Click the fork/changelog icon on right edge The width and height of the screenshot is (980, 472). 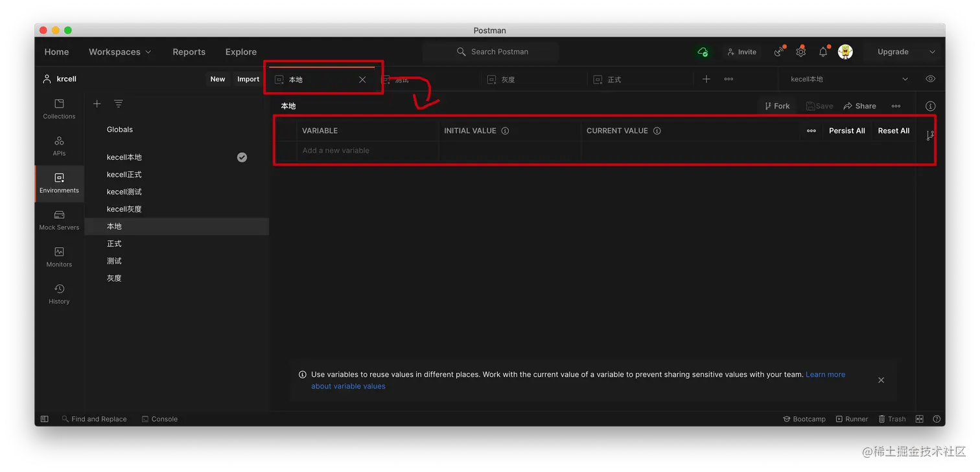930,135
